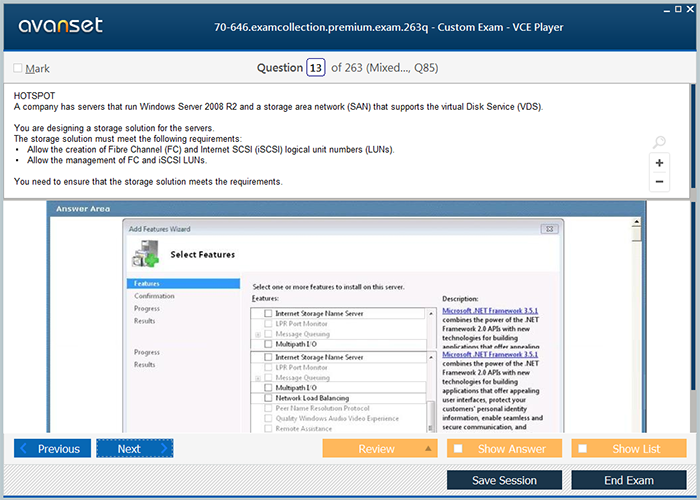Viewport: 700px width, 500px height.
Task: Open the Review dropdown arrow
Action: (428, 449)
